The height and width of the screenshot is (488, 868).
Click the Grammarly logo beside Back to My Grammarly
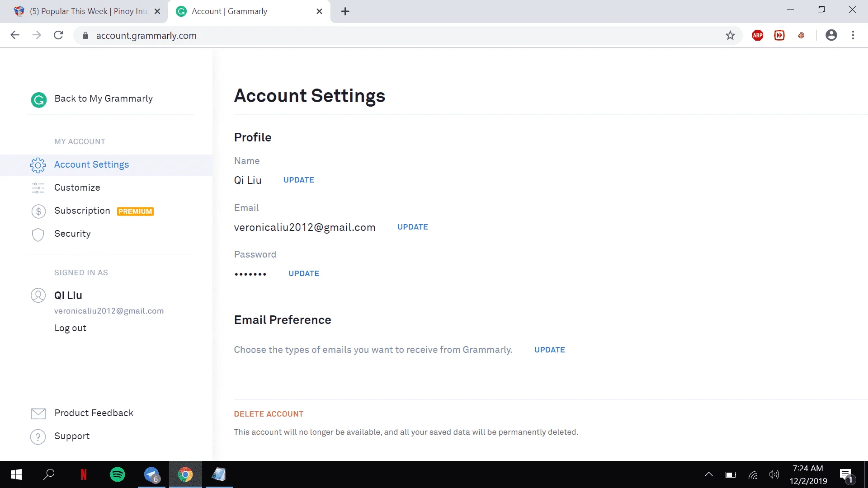tap(39, 100)
